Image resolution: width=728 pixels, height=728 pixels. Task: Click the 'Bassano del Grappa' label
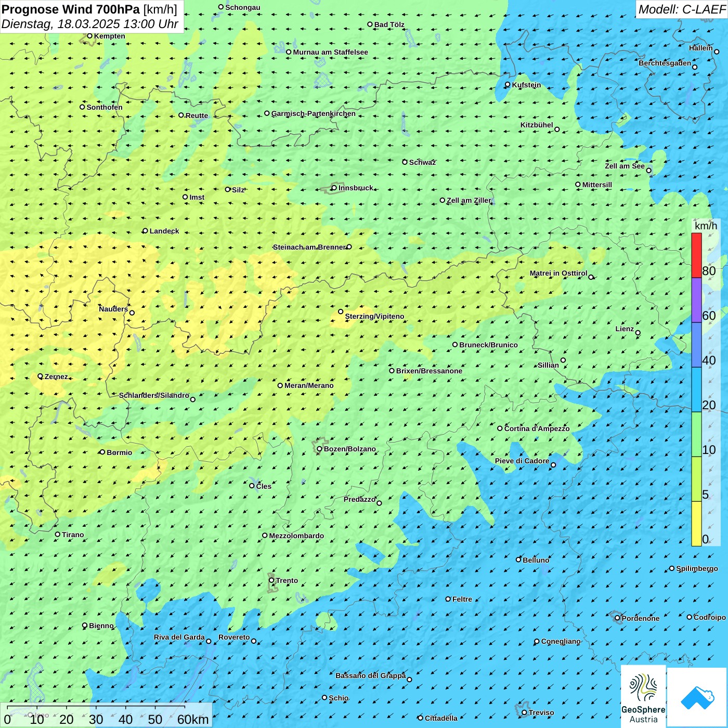371,675
